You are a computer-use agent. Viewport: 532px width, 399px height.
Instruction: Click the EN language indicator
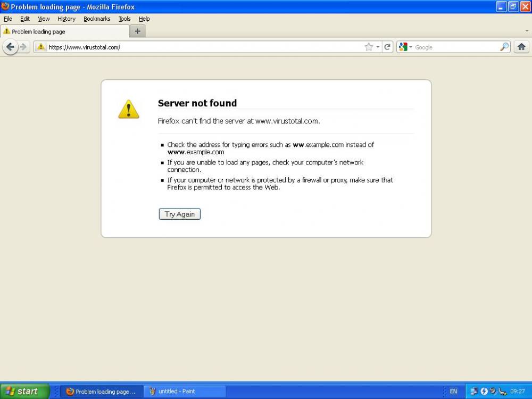(x=453, y=391)
